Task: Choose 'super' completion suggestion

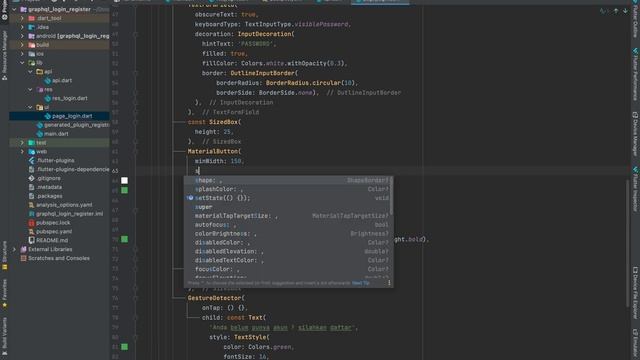Action: click(x=287, y=207)
